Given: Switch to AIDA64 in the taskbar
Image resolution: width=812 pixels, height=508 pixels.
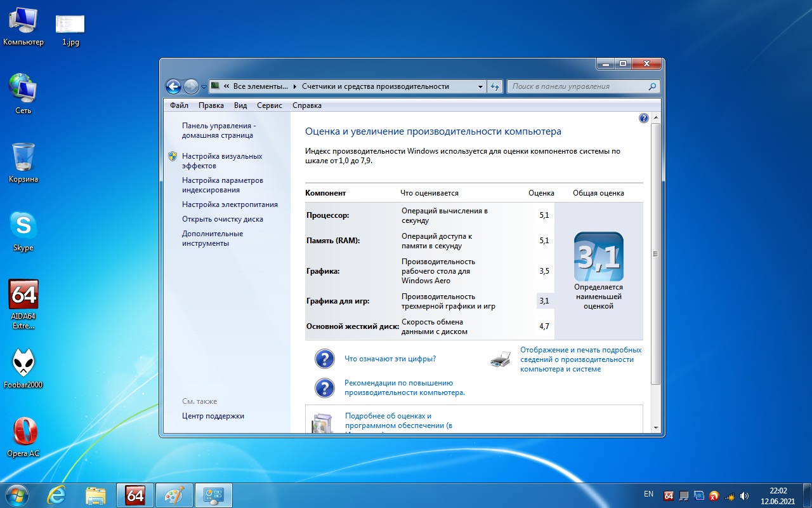Looking at the screenshot, I should coord(135,495).
